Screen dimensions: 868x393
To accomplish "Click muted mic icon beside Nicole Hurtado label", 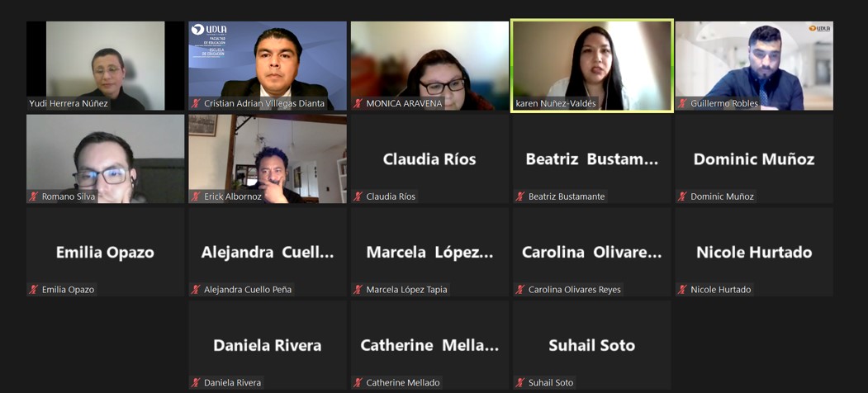I will pos(682,290).
